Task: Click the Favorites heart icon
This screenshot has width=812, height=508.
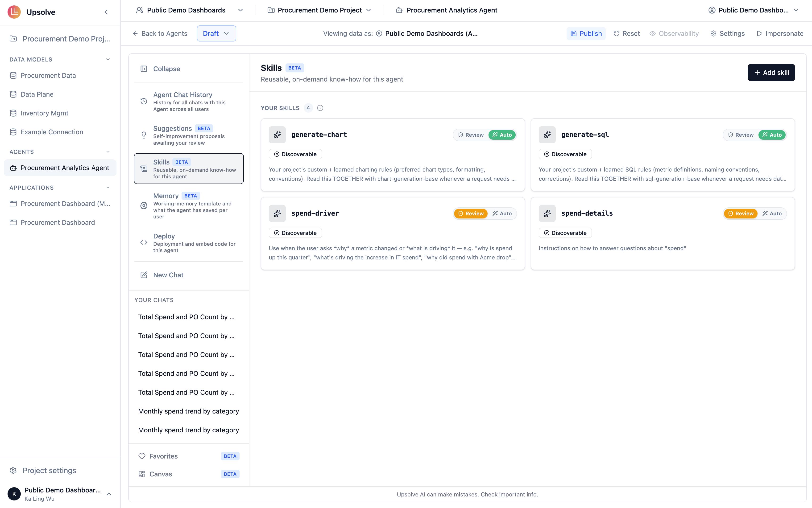Action: click(142, 456)
